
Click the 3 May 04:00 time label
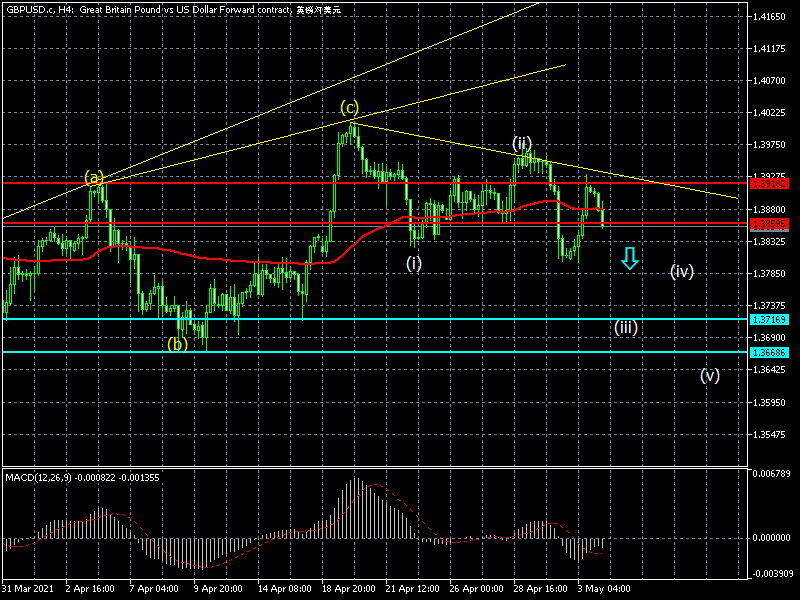pos(604,589)
